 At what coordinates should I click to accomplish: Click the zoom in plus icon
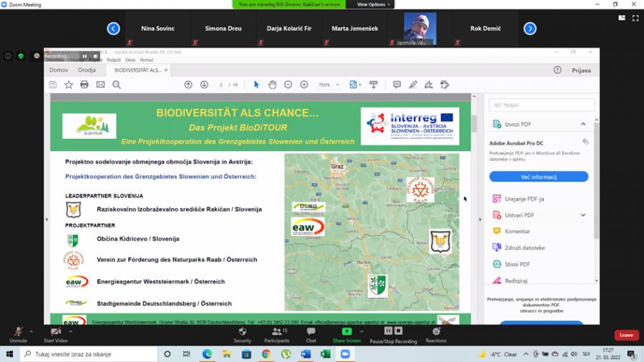[304, 84]
